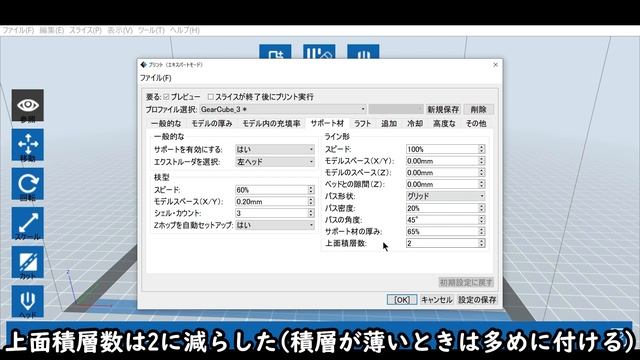Switch to the 追加 tab
This screenshot has height=360, width=640.
click(389, 123)
